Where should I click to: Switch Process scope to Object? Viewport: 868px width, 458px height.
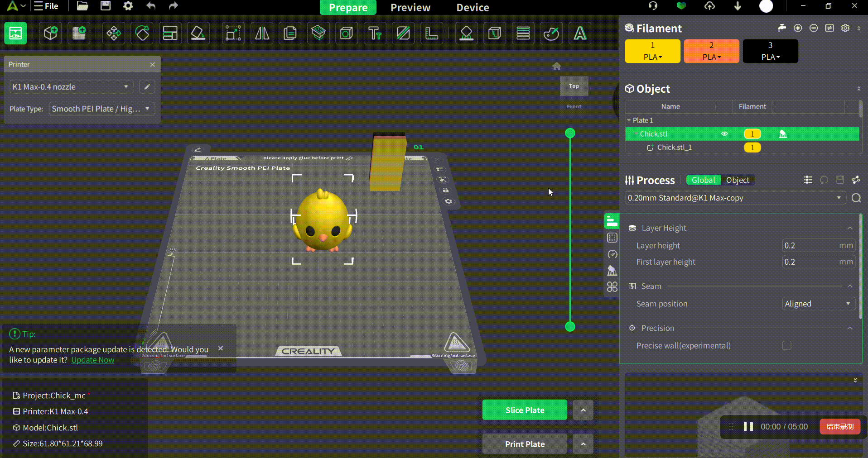point(738,180)
